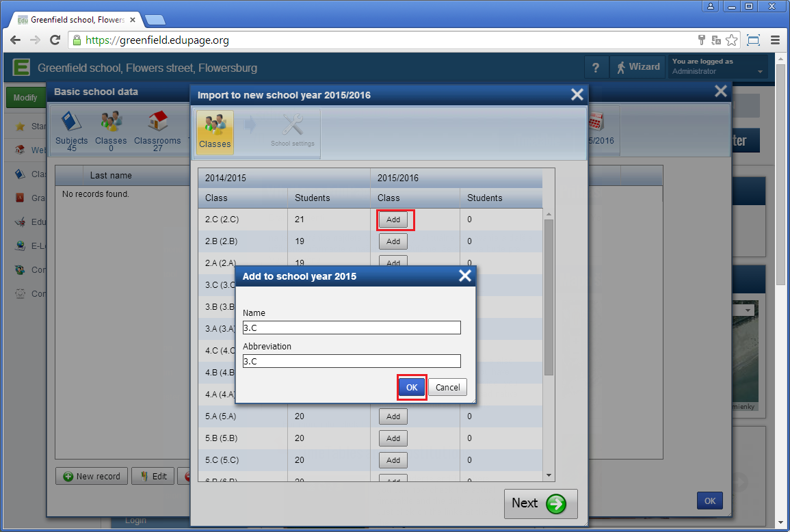
Task: Click the address bar URL greenfield.edupage.org
Action: click(x=157, y=40)
